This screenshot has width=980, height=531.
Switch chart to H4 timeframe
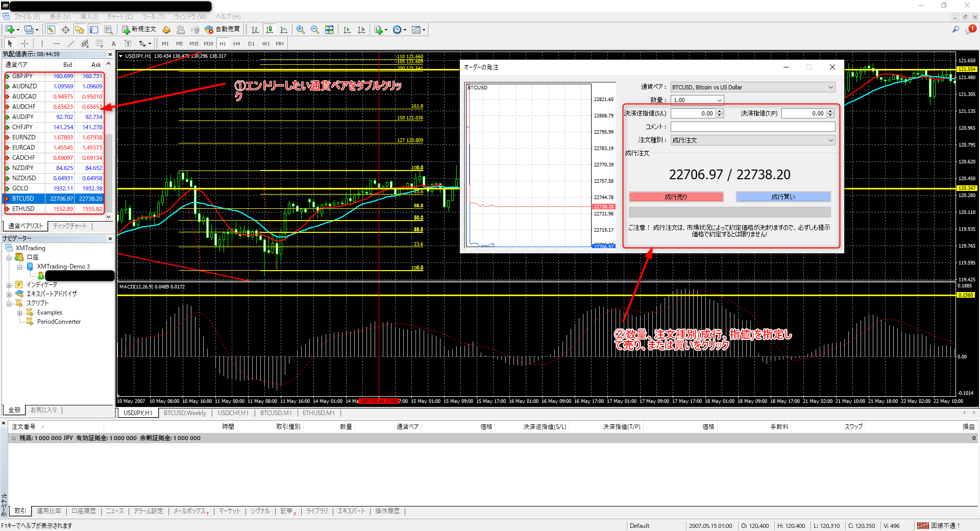click(236, 43)
